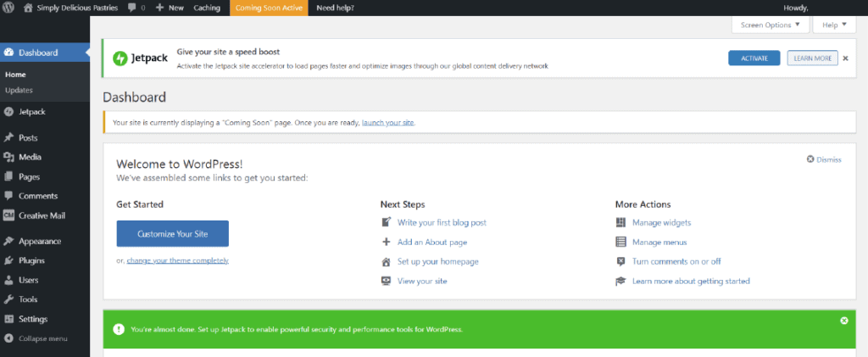The height and width of the screenshot is (357, 868).
Task: Click the alert icon in green Jetpack notice
Action: (119, 329)
